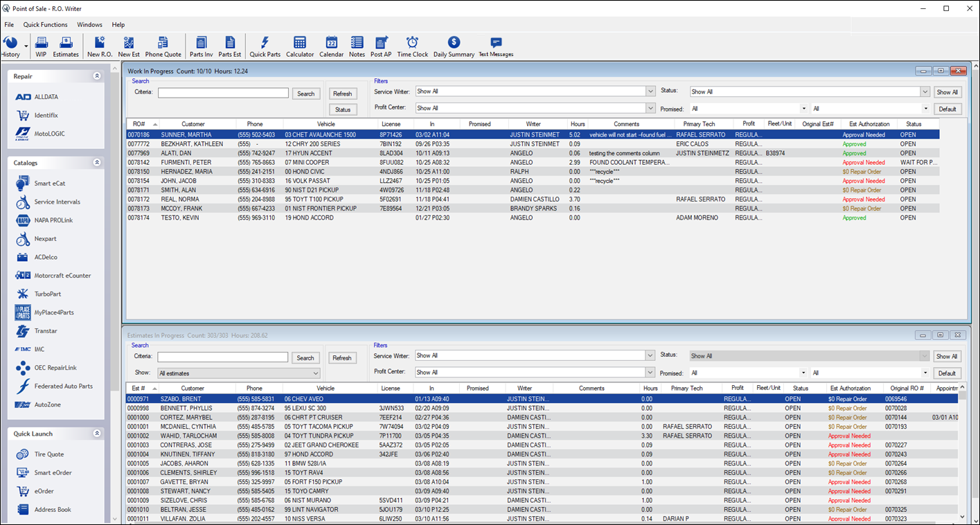This screenshot has width=980, height=525.
Task: Start a New R.O. from the toolbar
Action: pyautogui.click(x=100, y=46)
